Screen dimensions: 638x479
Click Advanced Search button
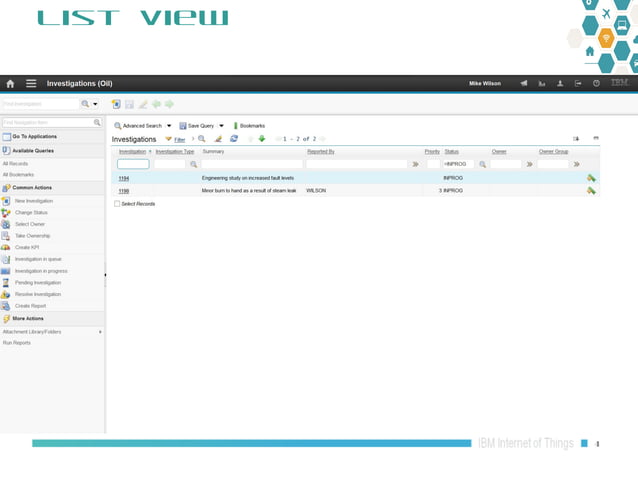pyautogui.click(x=138, y=126)
